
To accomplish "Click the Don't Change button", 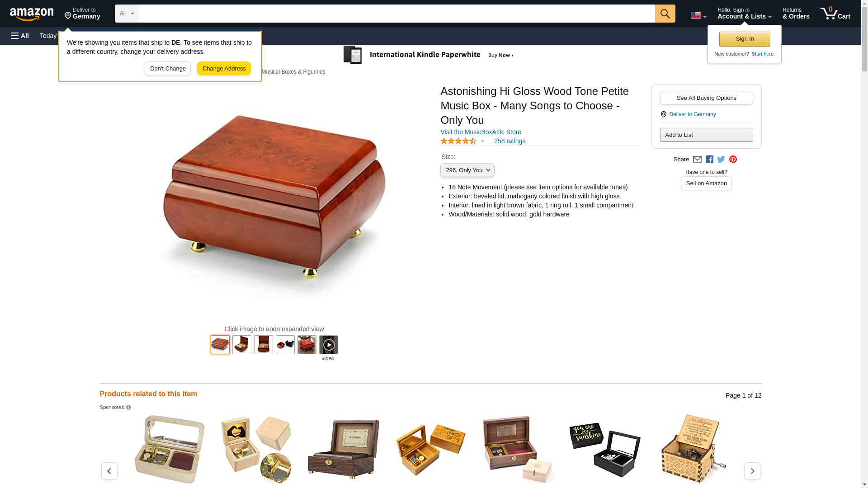I will 168,69.
